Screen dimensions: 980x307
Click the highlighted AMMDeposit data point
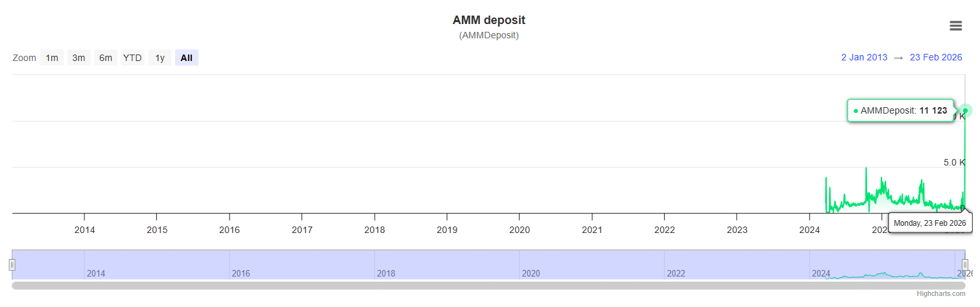[965, 111]
